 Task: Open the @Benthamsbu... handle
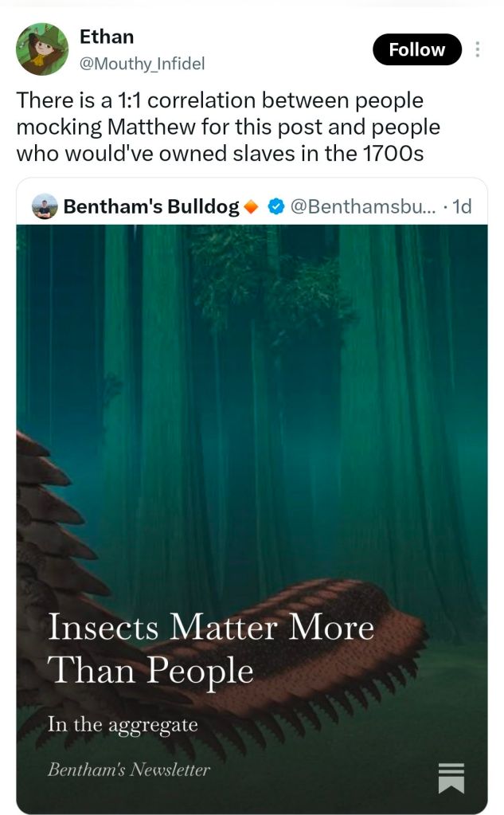coord(364,206)
